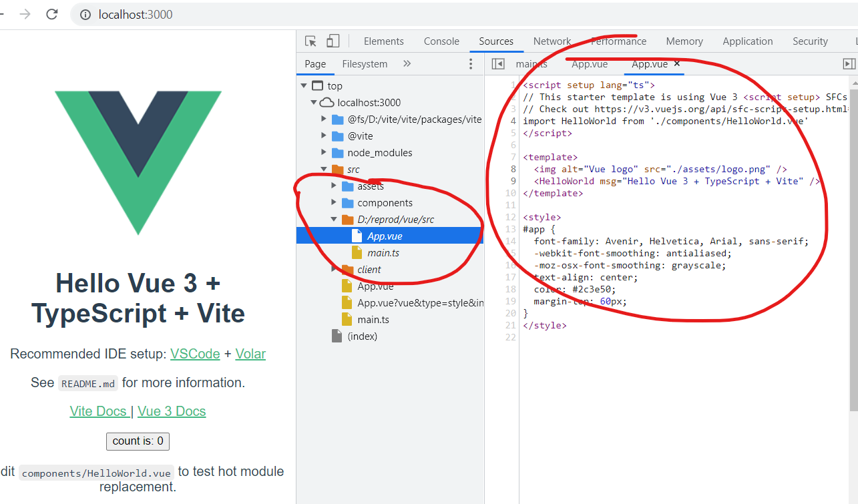Collapse the D:/reprod/vue/src folder
Viewport: 858px width, 504px height.
click(x=334, y=220)
